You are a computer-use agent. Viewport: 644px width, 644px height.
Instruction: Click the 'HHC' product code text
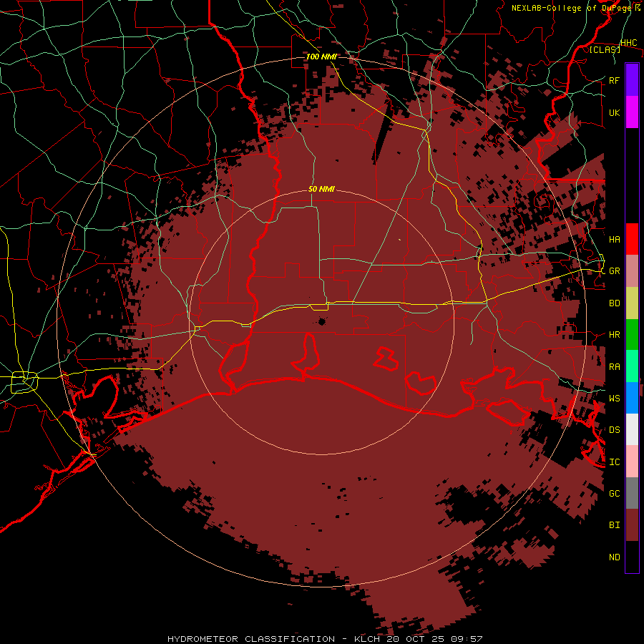(x=628, y=43)
